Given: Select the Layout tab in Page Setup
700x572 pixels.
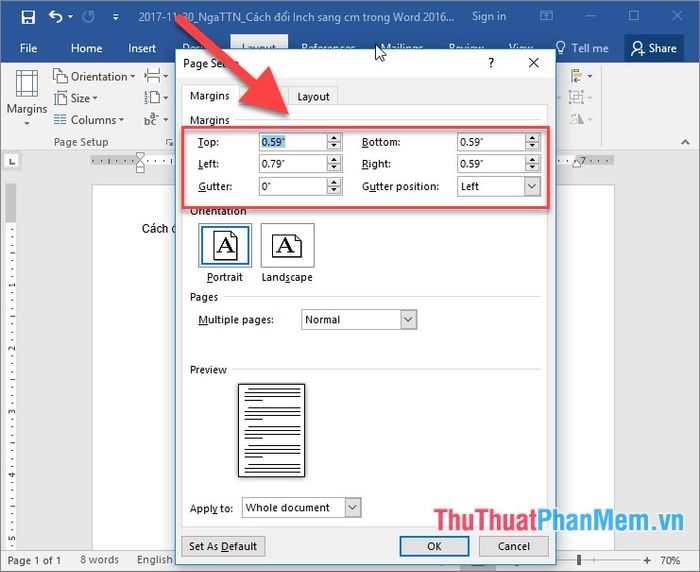Looking at the screenshot, I should tap(313, 96).
